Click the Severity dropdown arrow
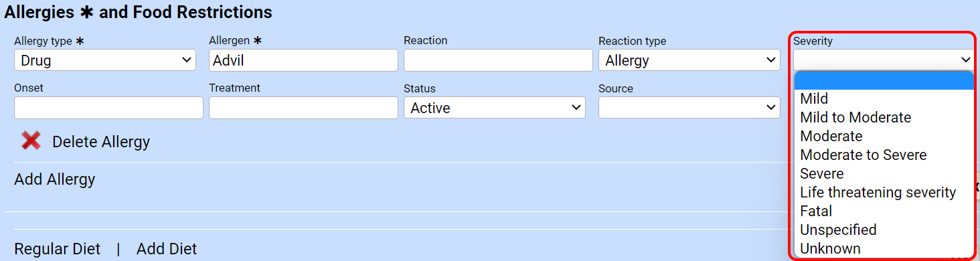 [965, 60]
